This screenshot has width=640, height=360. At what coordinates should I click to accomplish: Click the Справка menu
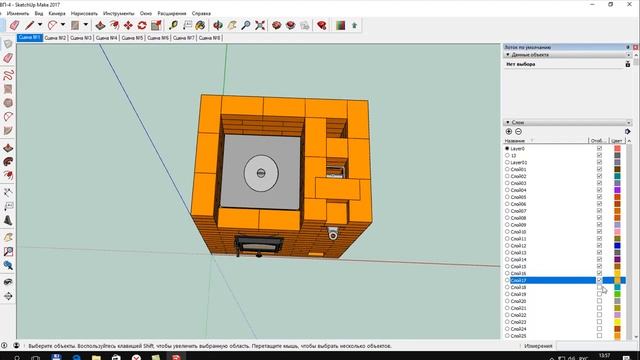(201, 13)
